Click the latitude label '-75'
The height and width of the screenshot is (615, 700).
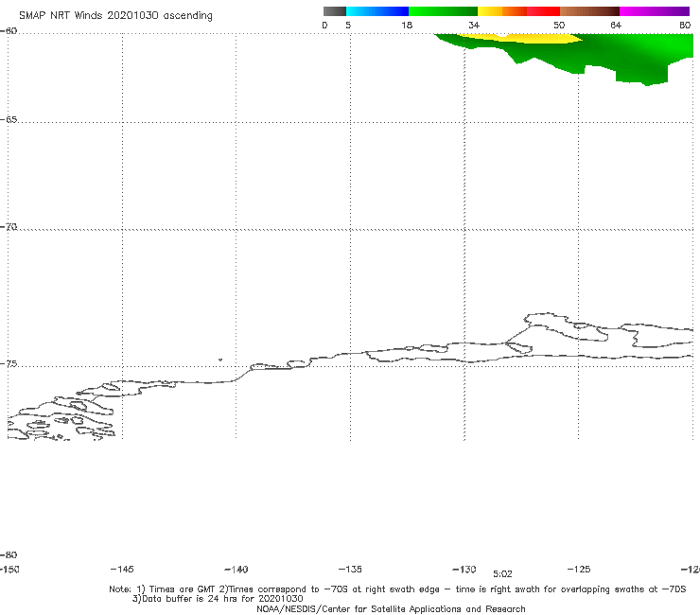coord(9,364)
